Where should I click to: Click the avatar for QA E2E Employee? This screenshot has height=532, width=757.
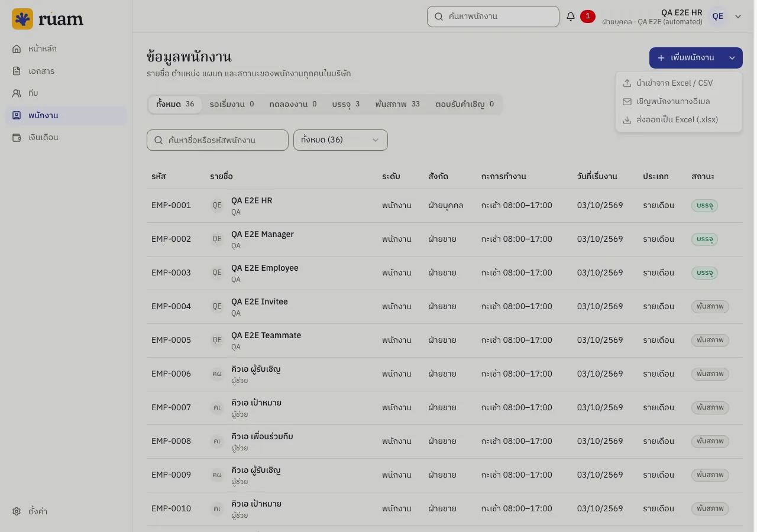click(x=217, y=273)
